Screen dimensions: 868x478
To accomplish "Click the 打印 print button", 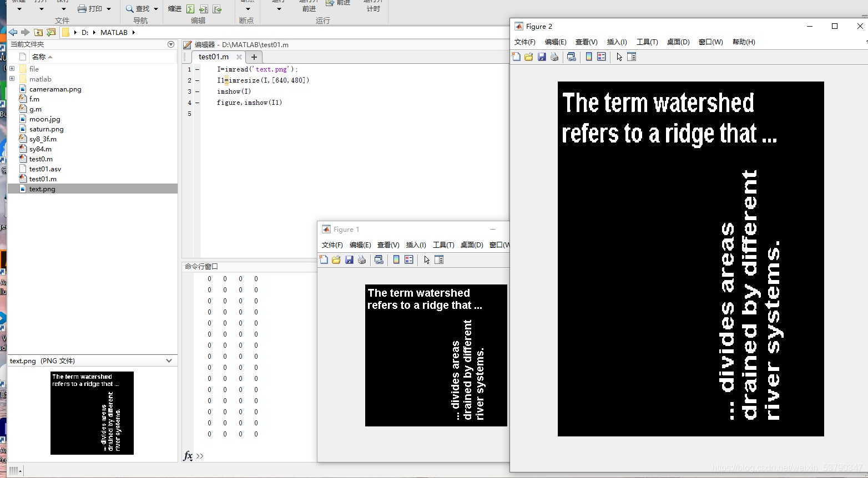I will (x=90, y=9).
